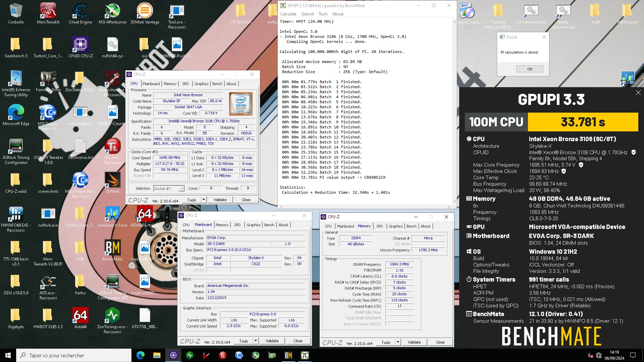Open Microsoft Edge desktop shortcut
The height and width of the screenshot is (362, 644).
coord(16,115)
